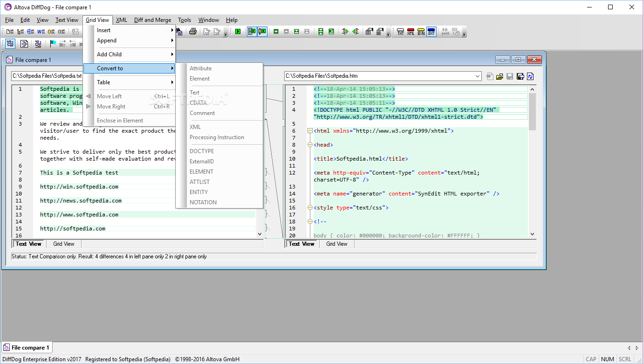
Task: Click the Next Difference green arrow icon
Action: (x=276, y=32)
